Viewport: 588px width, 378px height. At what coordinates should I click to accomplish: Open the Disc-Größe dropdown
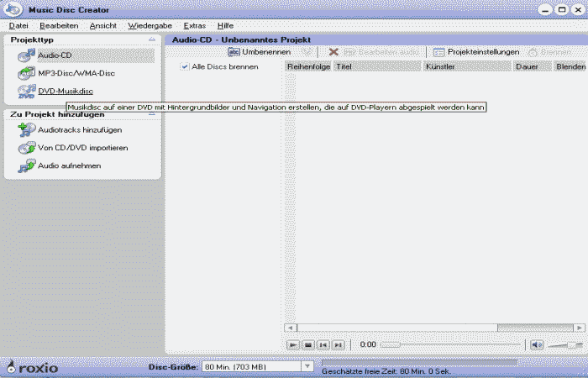(307, 367)
